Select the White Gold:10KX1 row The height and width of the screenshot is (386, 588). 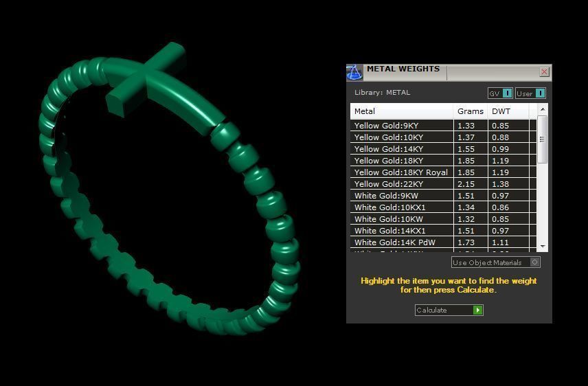click(444, 207)
